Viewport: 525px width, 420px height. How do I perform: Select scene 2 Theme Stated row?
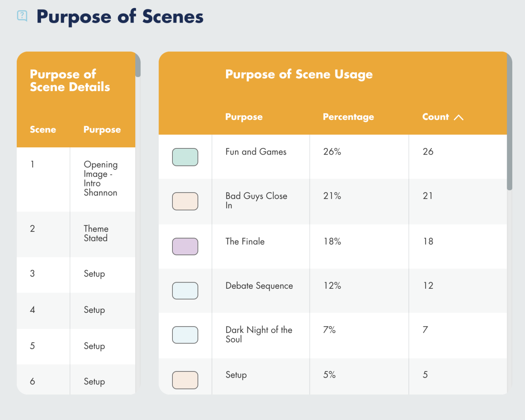point(76,234)
